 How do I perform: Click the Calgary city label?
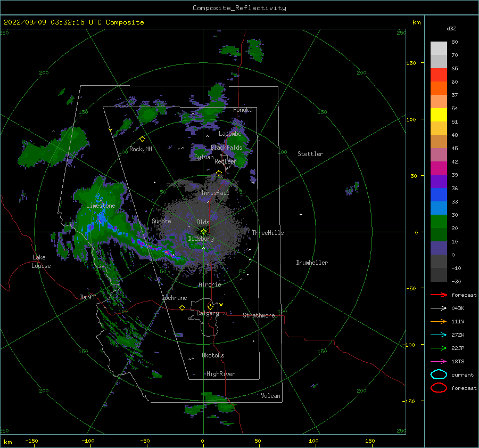coord(208,313)
